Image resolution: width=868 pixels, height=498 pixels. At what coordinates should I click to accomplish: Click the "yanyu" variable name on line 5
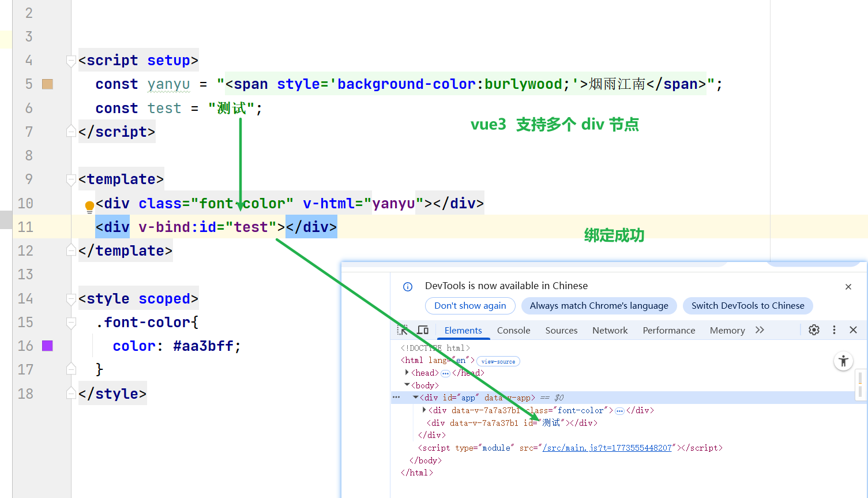[168, 84]
